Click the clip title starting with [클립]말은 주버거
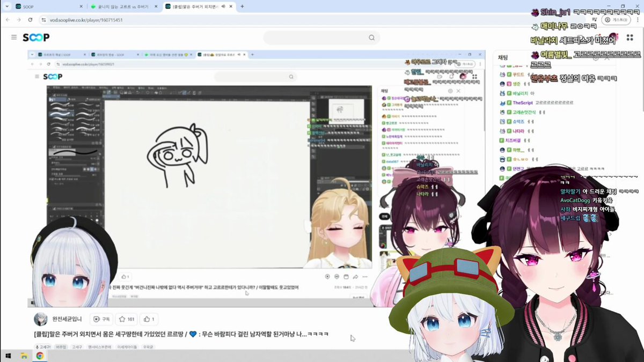The height and width of the screenshot is (362, 644). 181,334
